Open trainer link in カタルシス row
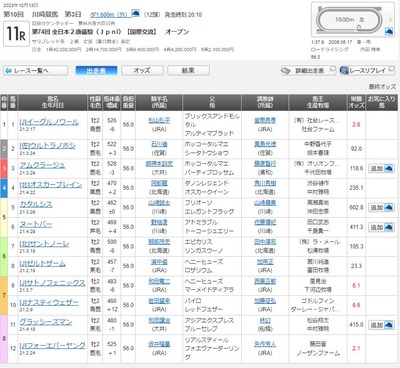The height and width of the screenshot is (368, 400). click(265, 203)
